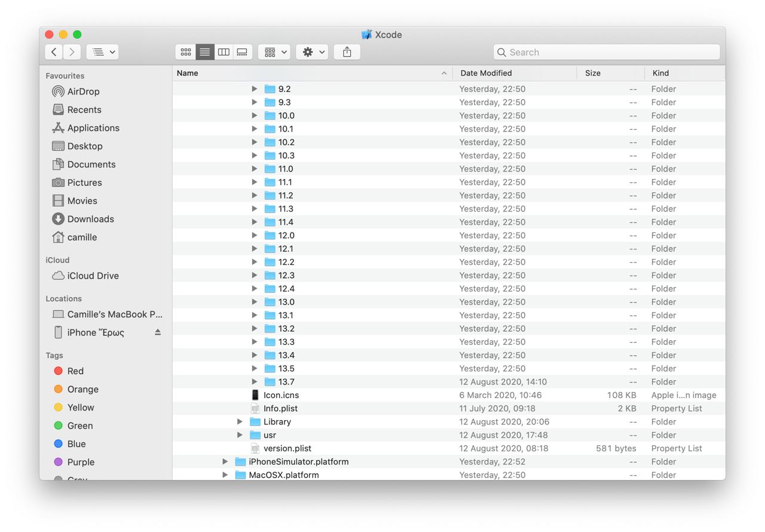Select the 10.3 folder icon
Screen dimensions: 765x532
270,155
